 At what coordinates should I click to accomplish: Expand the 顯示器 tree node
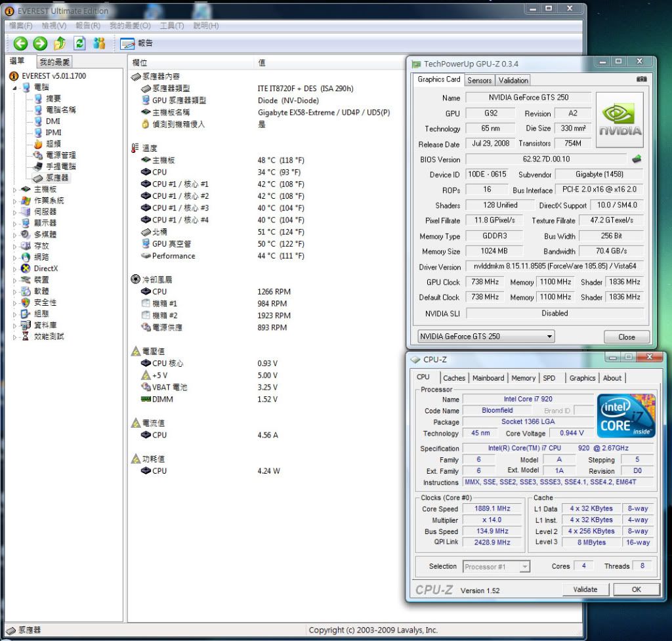tap(14, 223)
